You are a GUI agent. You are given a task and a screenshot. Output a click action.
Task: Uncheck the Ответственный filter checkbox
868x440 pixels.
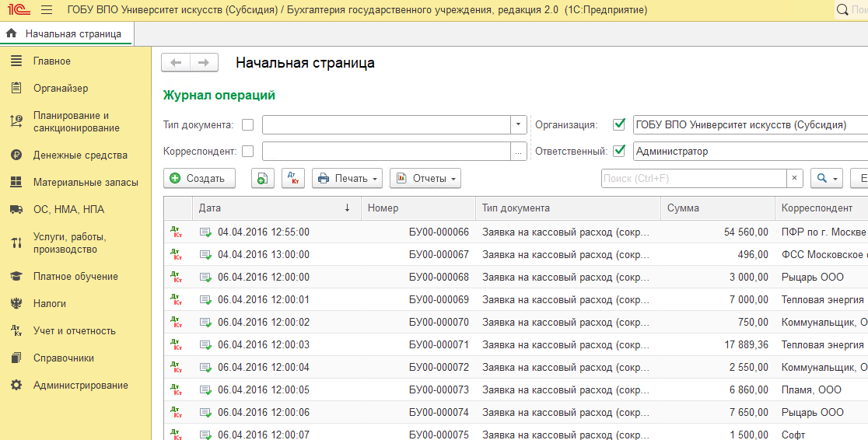click(619, 151)
